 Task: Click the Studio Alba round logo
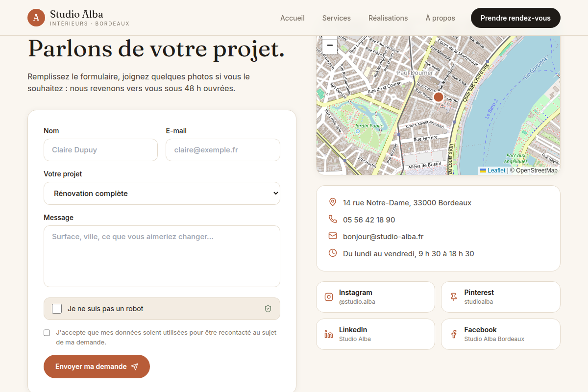36,18
